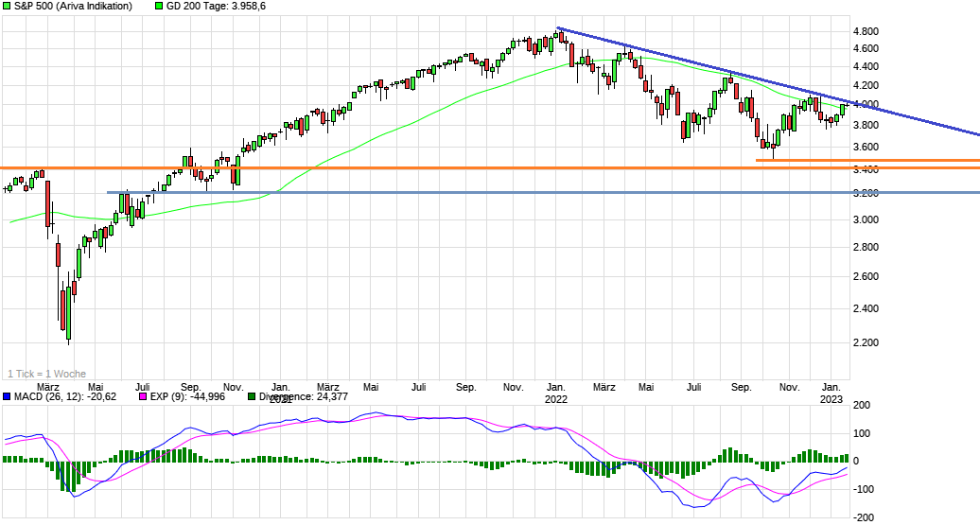The height and width of the screenshot is (525, 980).
Task: Click the 3.800 price axis label
Action: [x=866, y=125]
